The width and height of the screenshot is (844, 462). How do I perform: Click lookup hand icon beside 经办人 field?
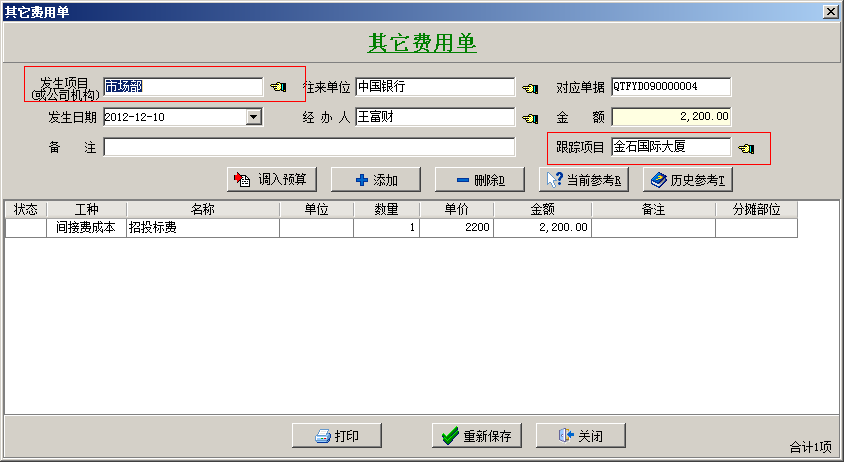(530, 118)
